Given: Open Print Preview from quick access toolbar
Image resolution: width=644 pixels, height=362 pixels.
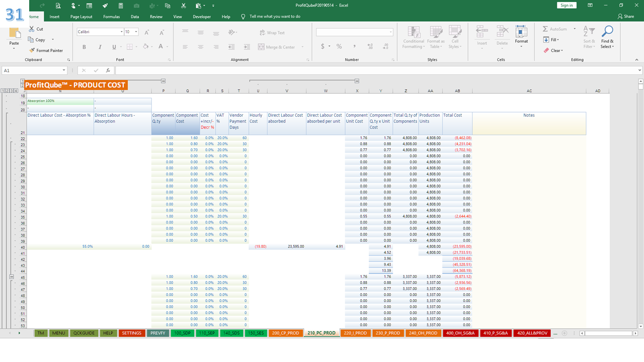Looking at the screenshot, I should pyautogui.click(x=58, y=6).
